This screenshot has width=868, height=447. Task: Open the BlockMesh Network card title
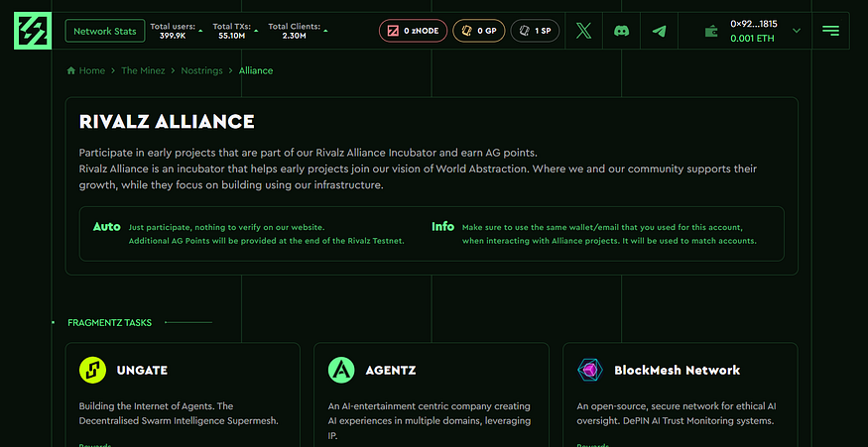point(677,371)
